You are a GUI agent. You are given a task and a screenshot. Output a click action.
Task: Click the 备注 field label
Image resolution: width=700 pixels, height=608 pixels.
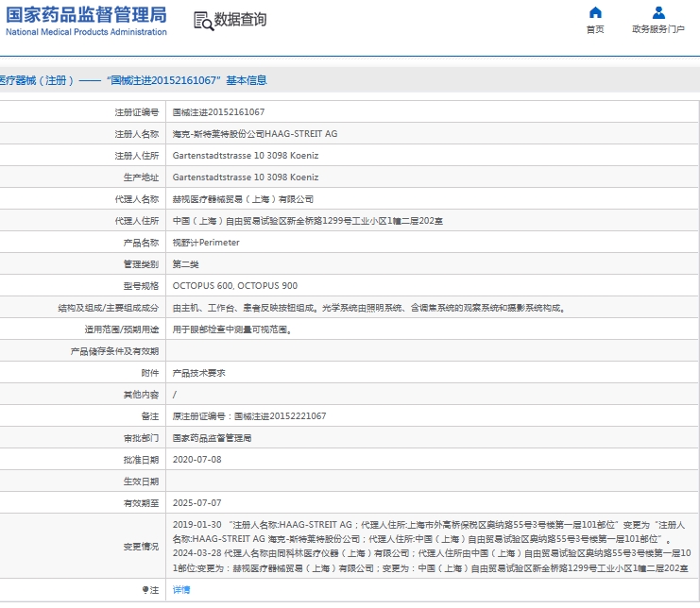tap(150, 416)
